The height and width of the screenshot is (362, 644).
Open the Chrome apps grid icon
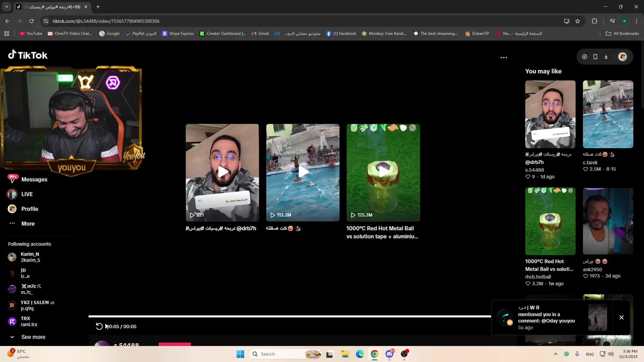click(x=7, y=34)
